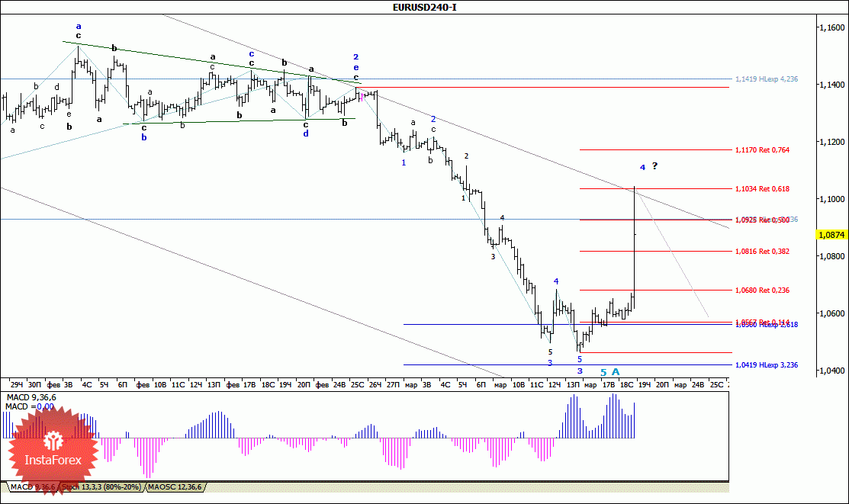Click the 26Ч date on time axis
This screenshot has height=504, width=849.
pyautogui.click(x=375, y=385)
